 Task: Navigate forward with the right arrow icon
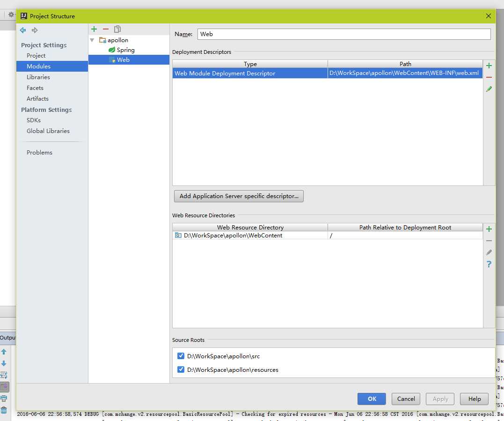[35, 30]
